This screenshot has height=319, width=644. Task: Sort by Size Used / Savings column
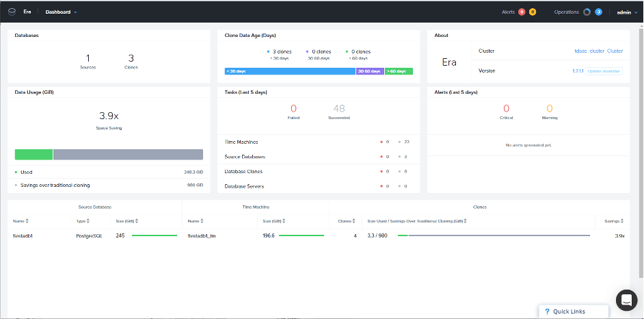click(416, 221)
